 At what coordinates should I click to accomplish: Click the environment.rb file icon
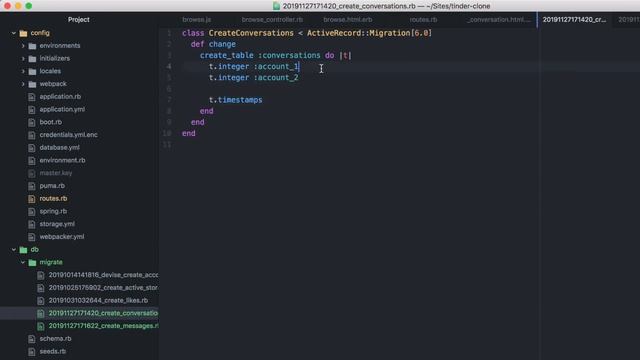pos(32,160)
